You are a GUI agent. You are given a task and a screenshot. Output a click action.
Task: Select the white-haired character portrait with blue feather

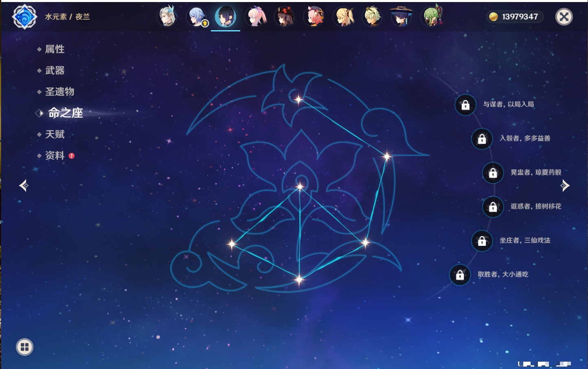167,16
